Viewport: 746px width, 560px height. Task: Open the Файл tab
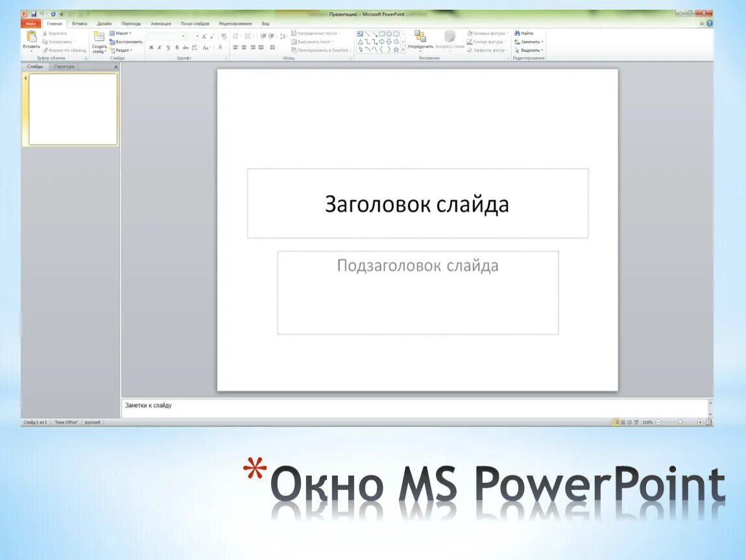click(x=31, y=23)
